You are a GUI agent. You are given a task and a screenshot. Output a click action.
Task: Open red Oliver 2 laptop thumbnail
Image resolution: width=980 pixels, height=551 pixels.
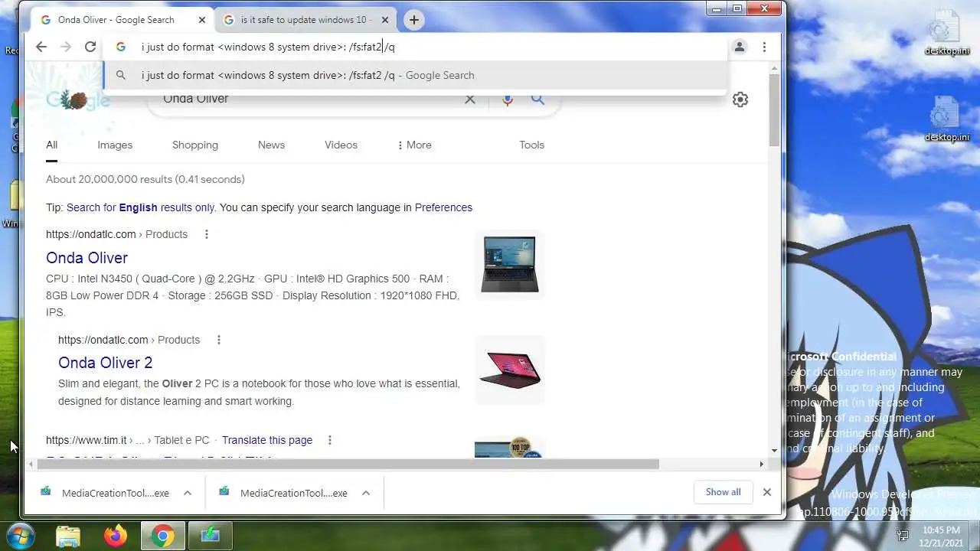click(509, 370)
